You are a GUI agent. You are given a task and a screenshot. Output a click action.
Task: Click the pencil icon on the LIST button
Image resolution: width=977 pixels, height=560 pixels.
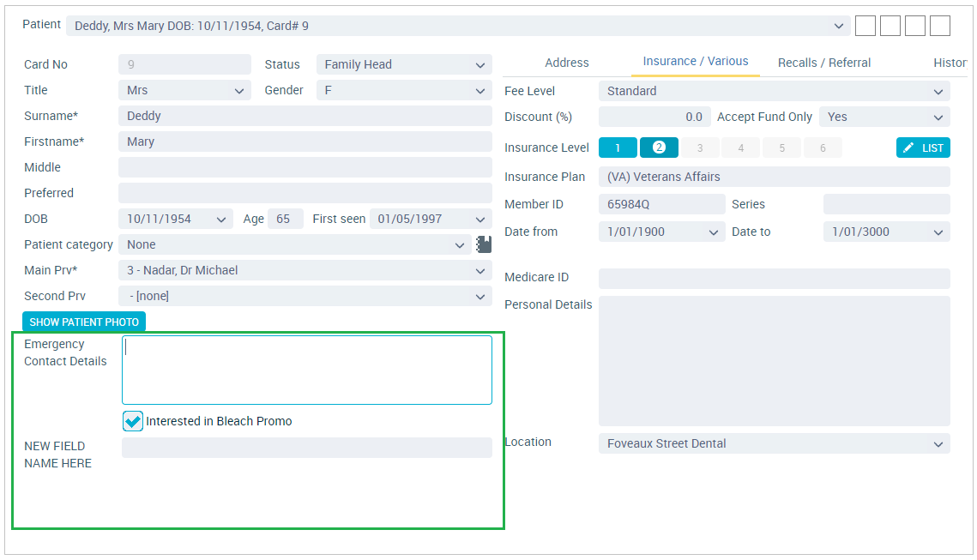908,148
